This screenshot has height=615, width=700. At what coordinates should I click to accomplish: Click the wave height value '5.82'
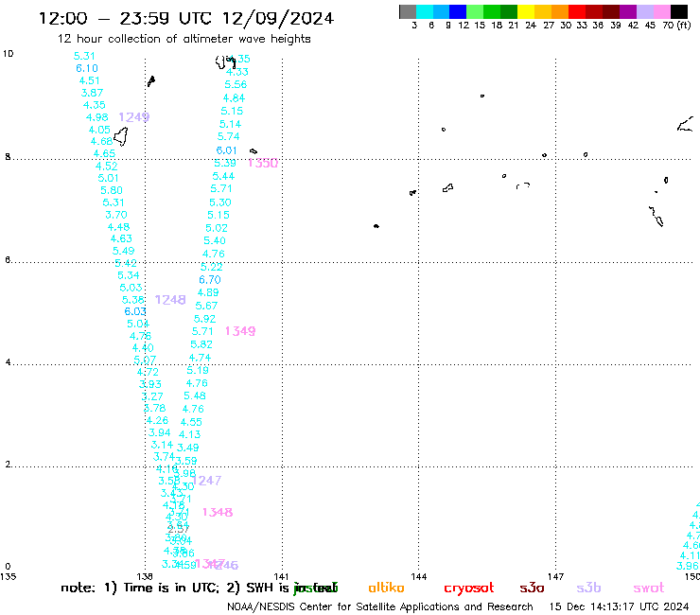(201, 344)
